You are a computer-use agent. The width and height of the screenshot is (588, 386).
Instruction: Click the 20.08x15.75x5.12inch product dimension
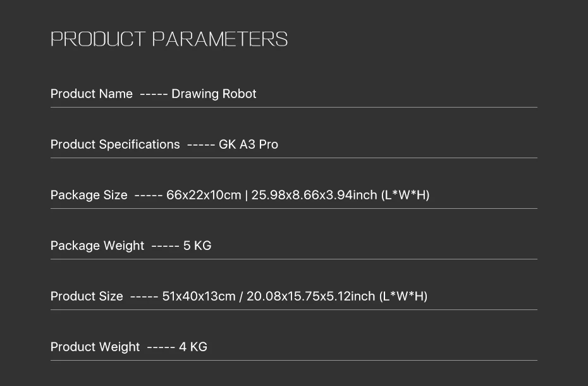tap(310, 296)
